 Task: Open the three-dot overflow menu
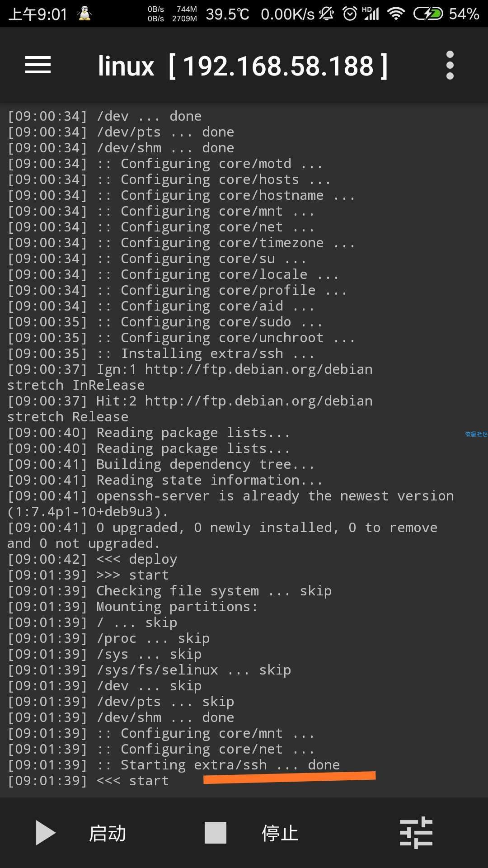[450, 65]
